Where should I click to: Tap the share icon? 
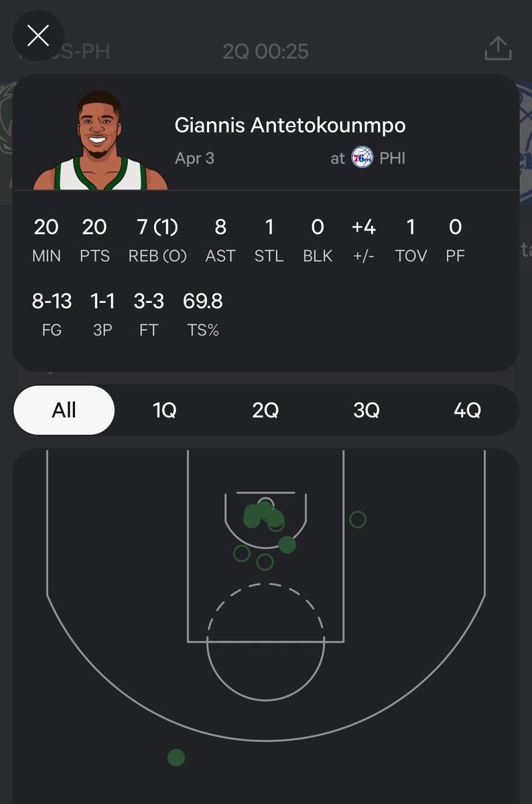click(498, 48)
